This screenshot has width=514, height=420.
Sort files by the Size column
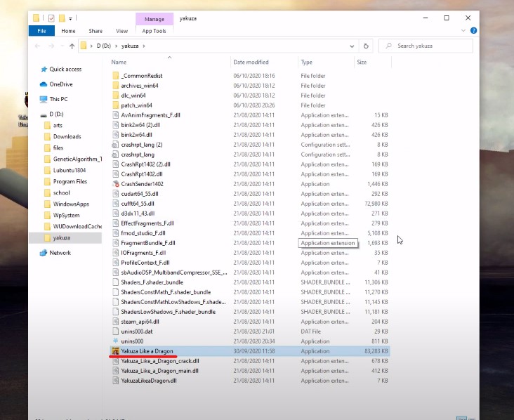362,62
